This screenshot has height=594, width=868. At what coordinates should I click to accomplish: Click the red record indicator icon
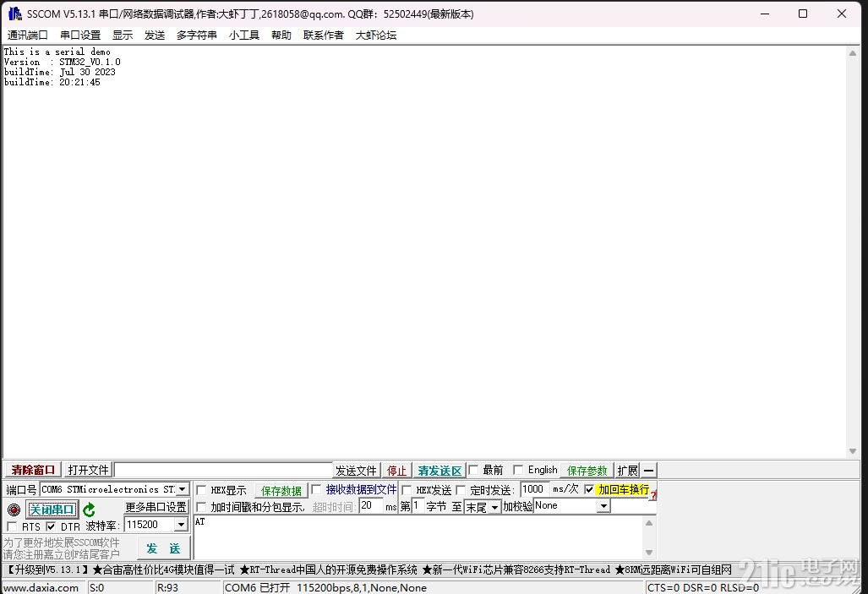pos(14,510)
